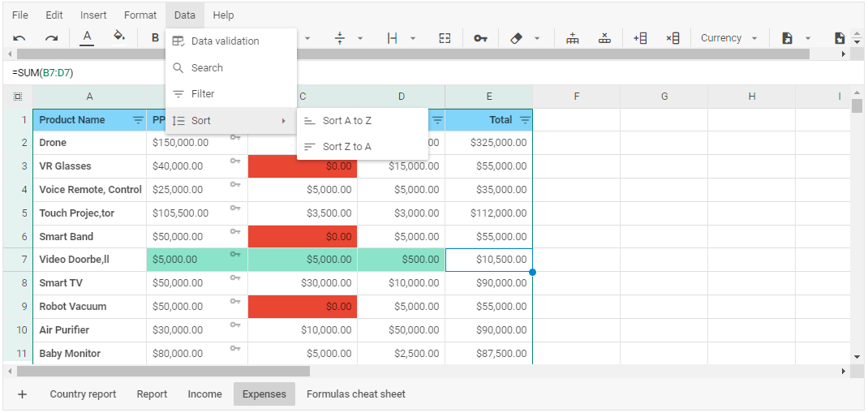Open the text color picker

coord(87,37)
